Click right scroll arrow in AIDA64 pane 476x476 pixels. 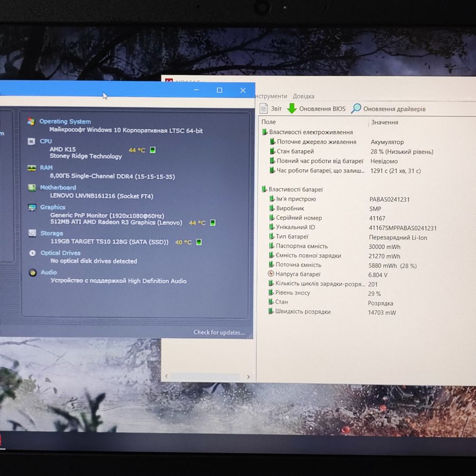(x=249, y=377)
